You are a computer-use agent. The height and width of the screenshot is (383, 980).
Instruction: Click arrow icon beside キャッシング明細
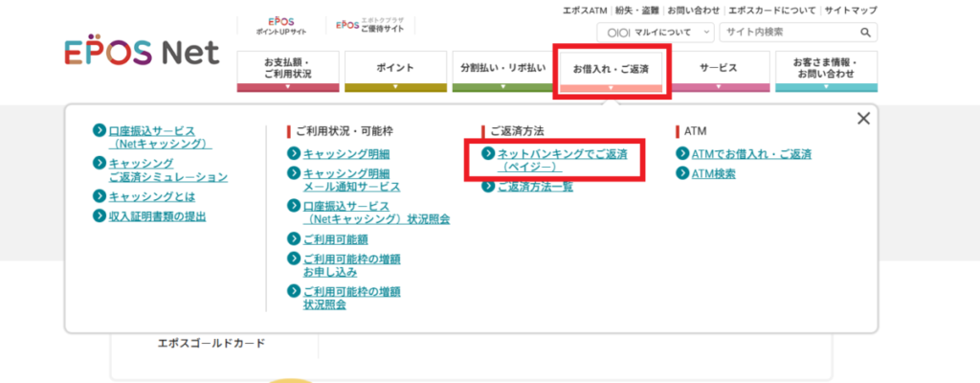click(x=293, y=153)
